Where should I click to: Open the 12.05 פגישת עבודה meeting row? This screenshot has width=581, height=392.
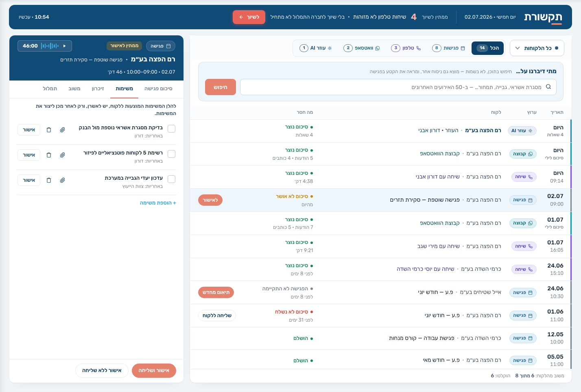380,338
